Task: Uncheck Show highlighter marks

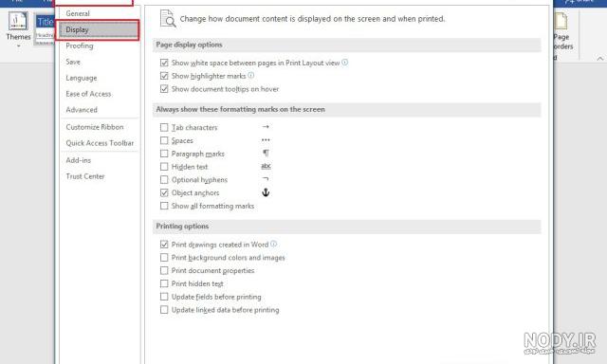Action: point(164,76)
